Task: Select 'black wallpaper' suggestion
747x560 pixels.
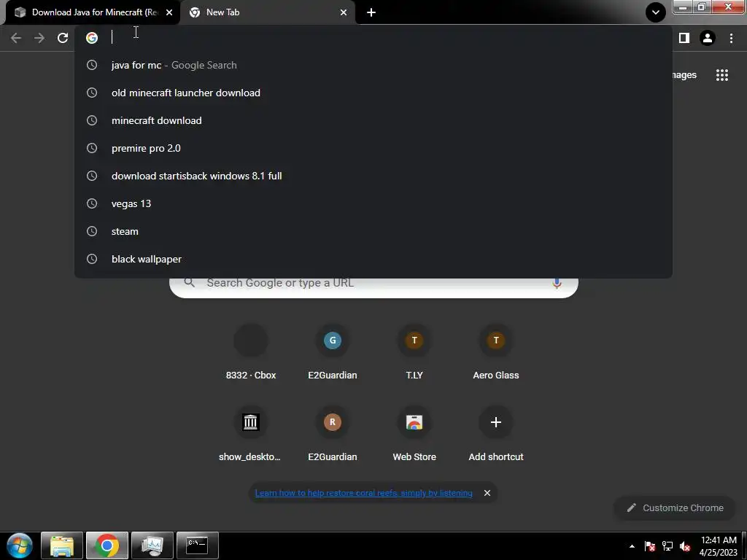Action: (x=373, y=259)
